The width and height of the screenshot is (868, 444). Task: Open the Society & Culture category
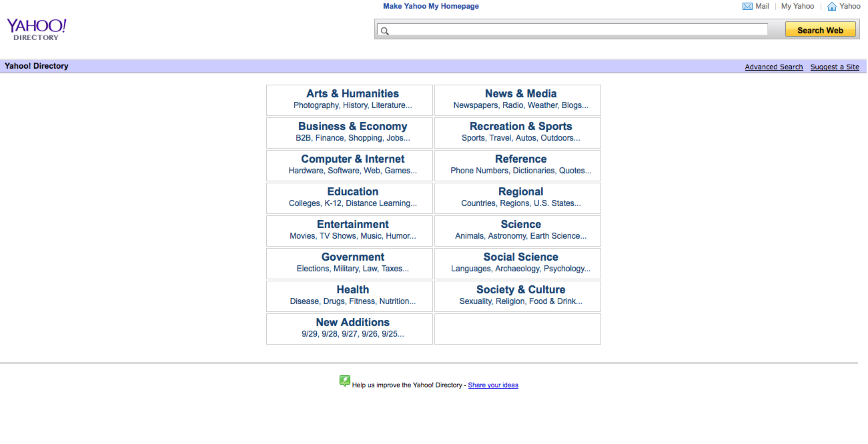pos(520,289)
